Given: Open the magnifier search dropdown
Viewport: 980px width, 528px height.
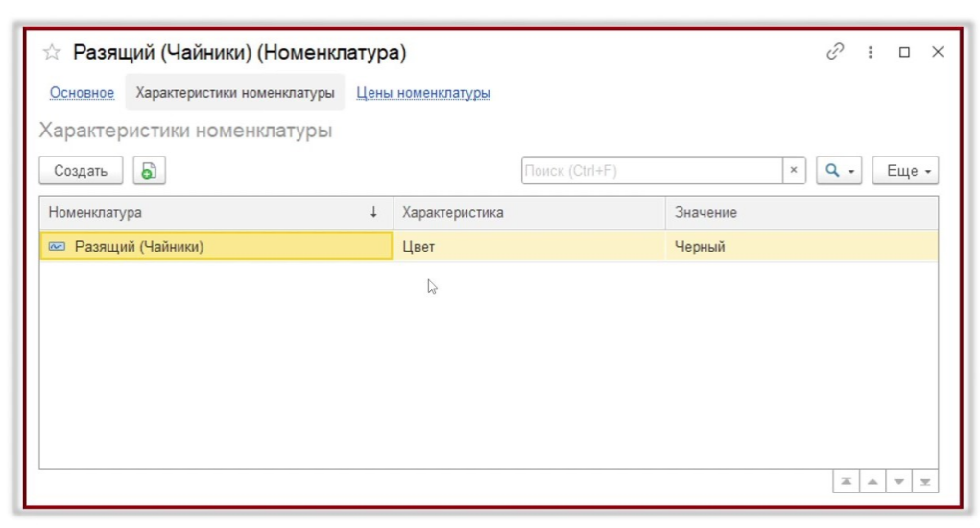Looking at the screenshot, I should (839, 171).
